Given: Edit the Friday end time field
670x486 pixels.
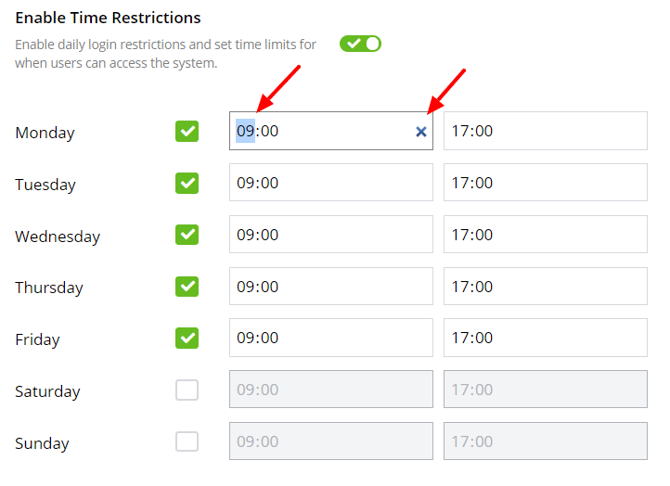Looking at the screenshot, I should pyautogui.click(x=545, y=338).
